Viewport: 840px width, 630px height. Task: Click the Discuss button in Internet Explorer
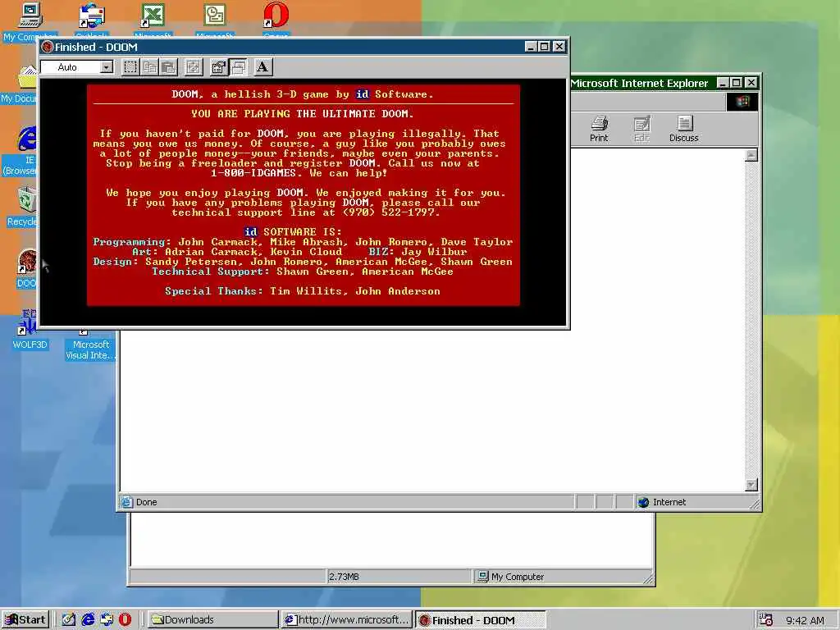(x=683, y=129)
